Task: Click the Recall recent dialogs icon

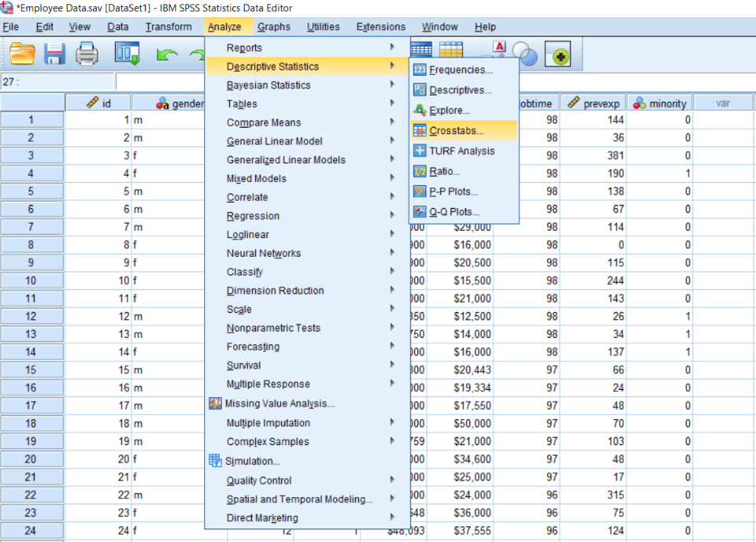Action: point(128,54)
